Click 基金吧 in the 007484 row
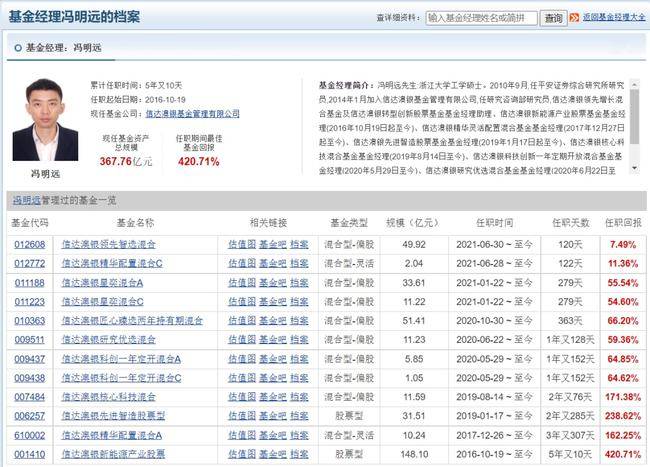650x467 pixels. [x=273, y=397]
